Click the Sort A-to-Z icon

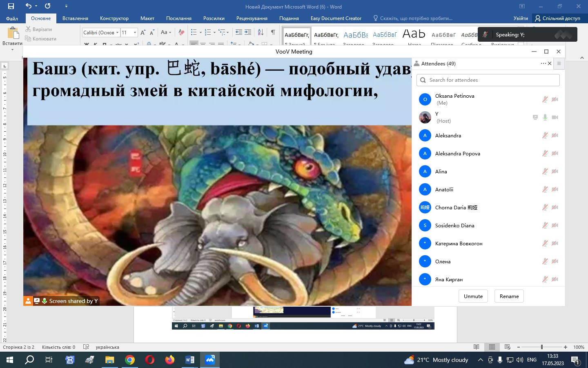(x=261, y=32)
